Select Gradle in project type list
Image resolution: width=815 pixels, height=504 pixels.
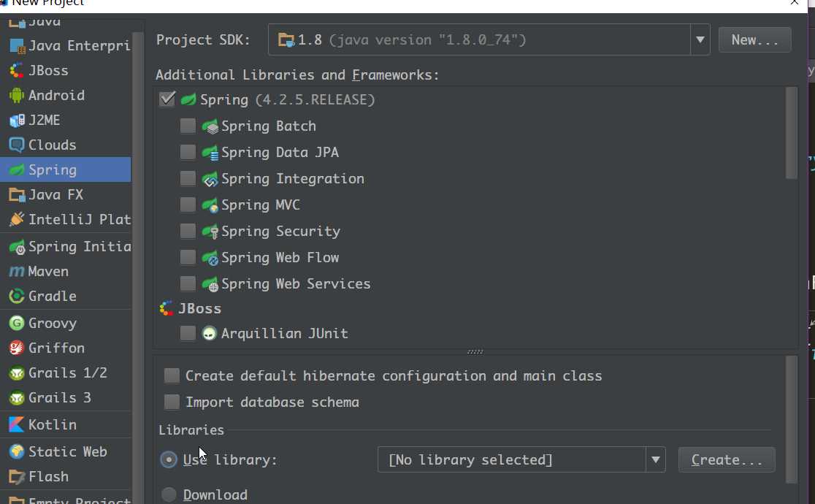66,296
